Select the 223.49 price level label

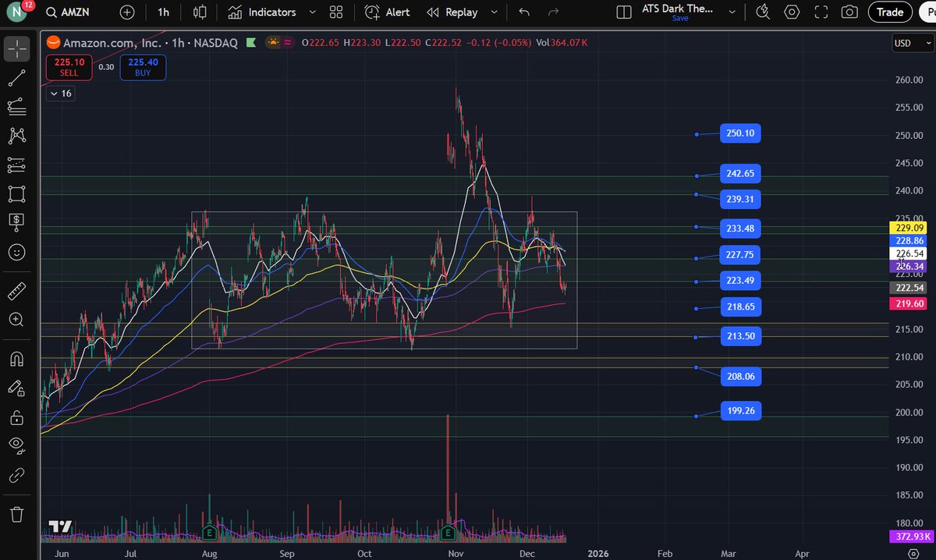(740, 281)
